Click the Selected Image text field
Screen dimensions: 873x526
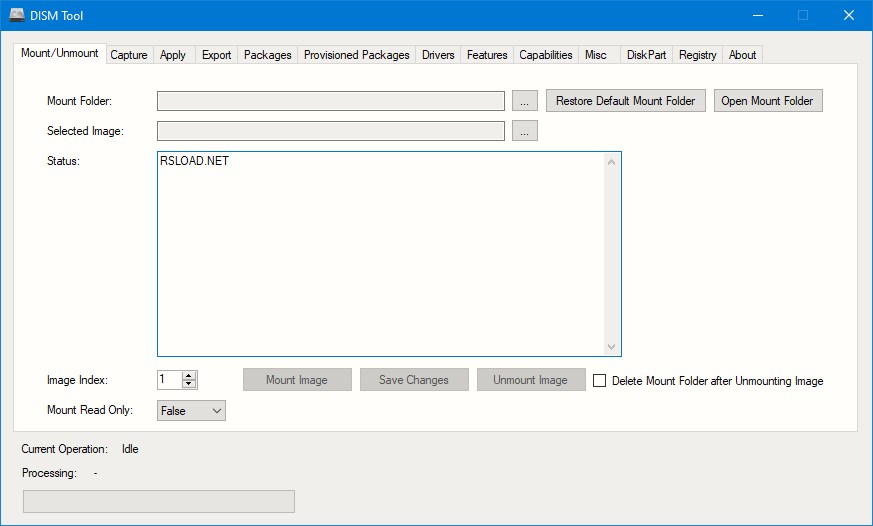pos(331,131)
